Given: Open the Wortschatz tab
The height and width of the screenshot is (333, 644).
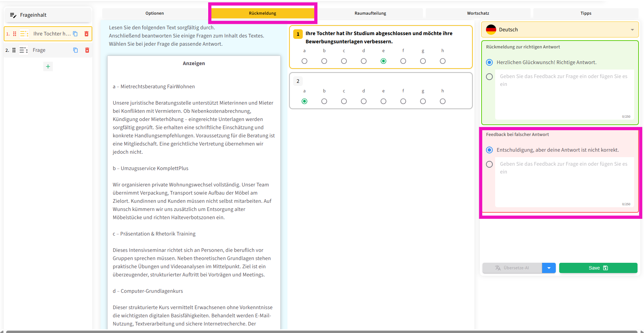Looking at the screenshot, I should point(478,13).
